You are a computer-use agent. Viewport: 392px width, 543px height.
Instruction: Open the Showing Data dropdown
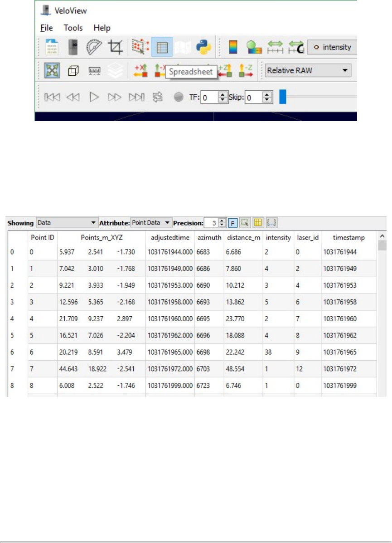pos(67,223)
